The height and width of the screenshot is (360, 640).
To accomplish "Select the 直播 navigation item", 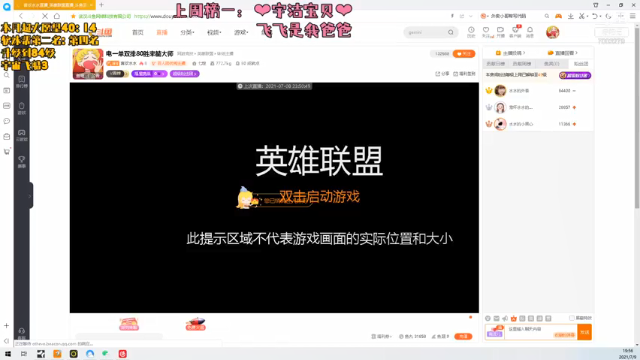I will coord(162,32).
